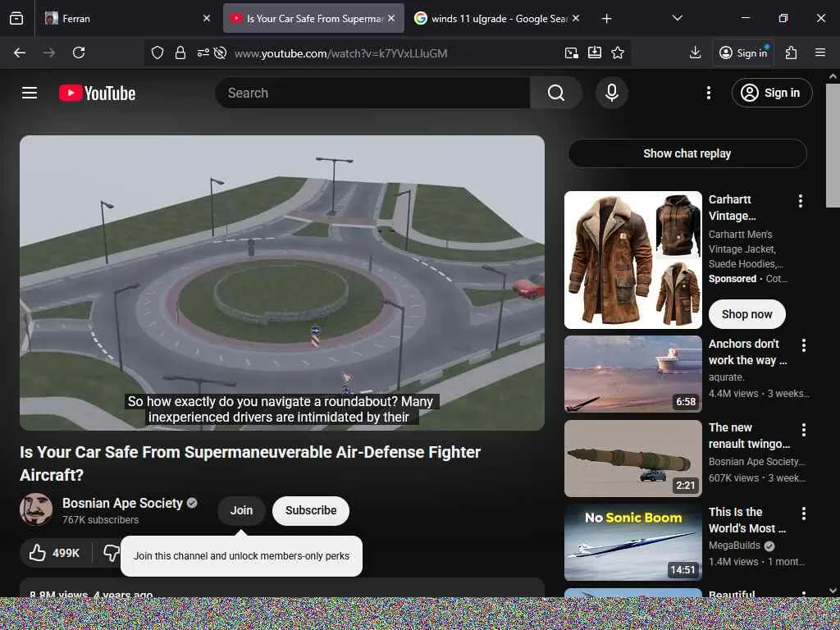The image size is (840, 630).
Task: Open the Carhartt jackets ad thumbnail
Action: (633, 260)
